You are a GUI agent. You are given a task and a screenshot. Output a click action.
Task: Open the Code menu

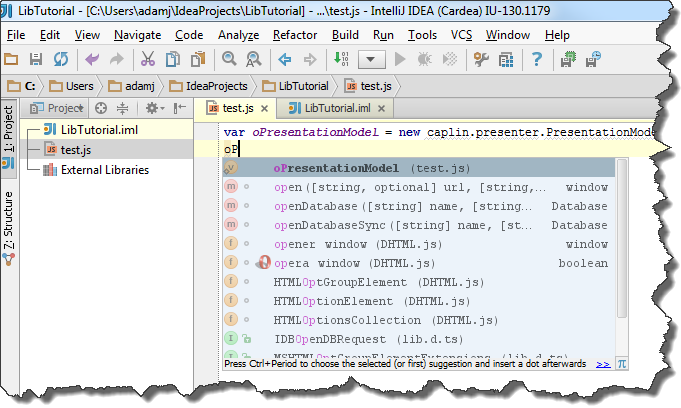pyautogui.click(x=189, y=35)
